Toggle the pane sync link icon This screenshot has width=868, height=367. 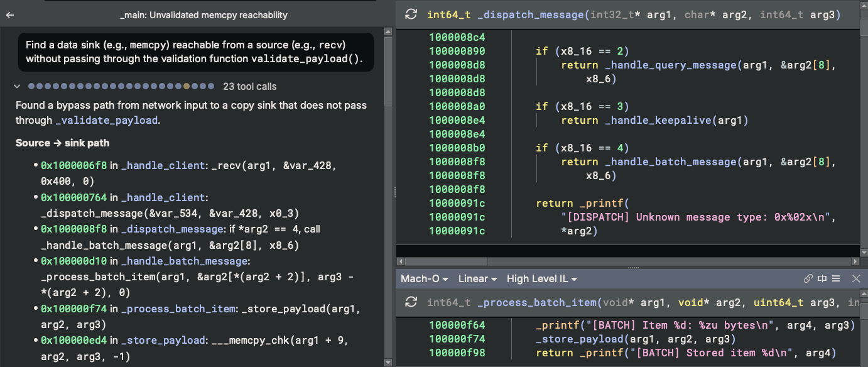808,278
